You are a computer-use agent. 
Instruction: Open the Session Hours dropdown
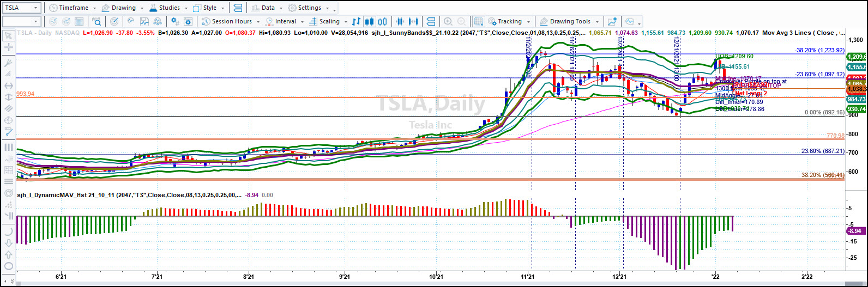pos(231,21)
